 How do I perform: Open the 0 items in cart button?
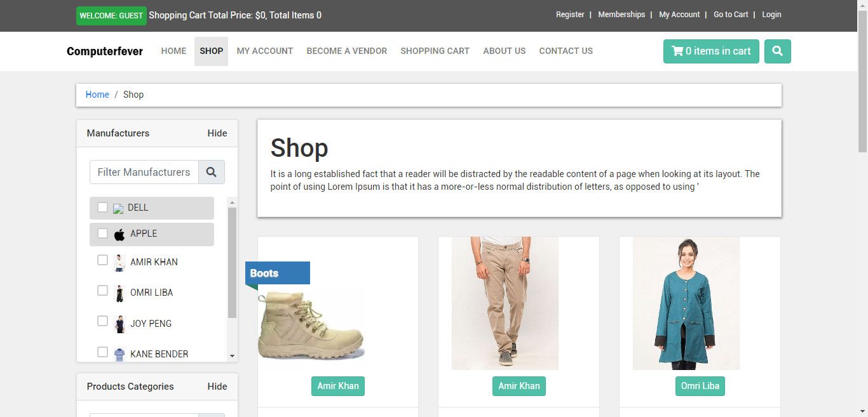pyautogui.click(x=711, y=51)
